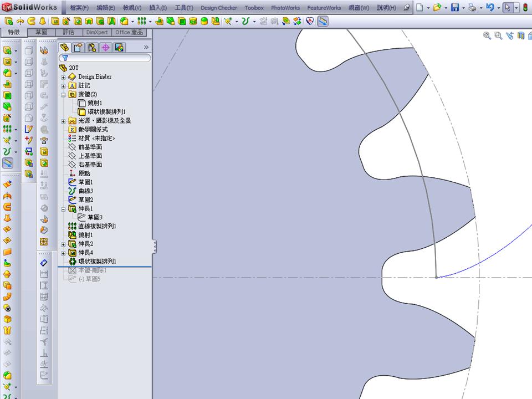The image size is (532, 399).
Task: Click the Previous View icon
Action: click(510, 35)
